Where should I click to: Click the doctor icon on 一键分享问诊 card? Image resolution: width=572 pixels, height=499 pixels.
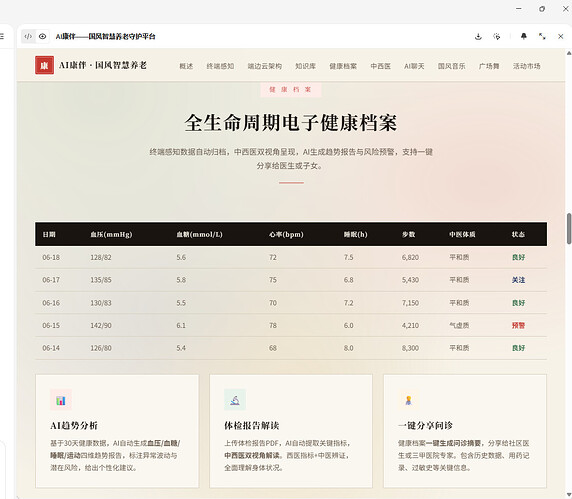pyautogui.click(x=409, y=400)
